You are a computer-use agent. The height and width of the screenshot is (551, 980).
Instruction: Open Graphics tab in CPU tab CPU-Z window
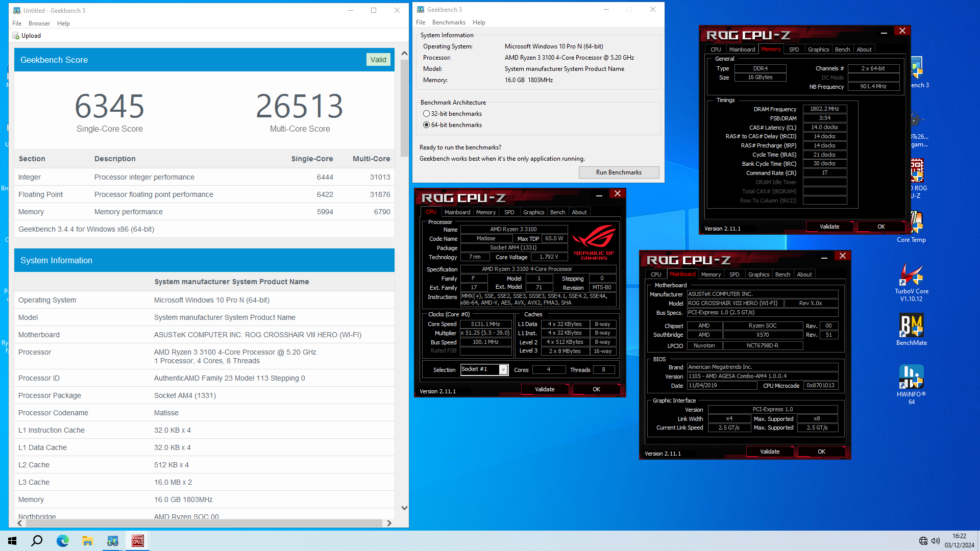point(533,212)
